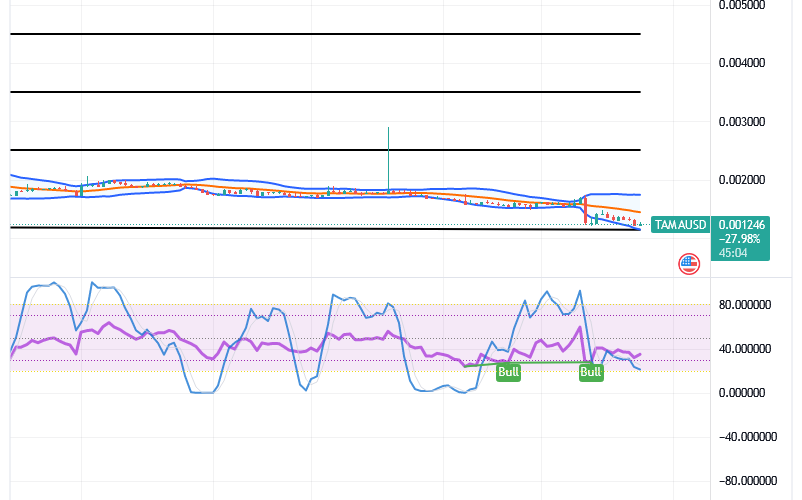Viewport: 802px width, 500px height.
Task: Click the −40.000000 oscillator axis label
Action: [x=747, y=437]
